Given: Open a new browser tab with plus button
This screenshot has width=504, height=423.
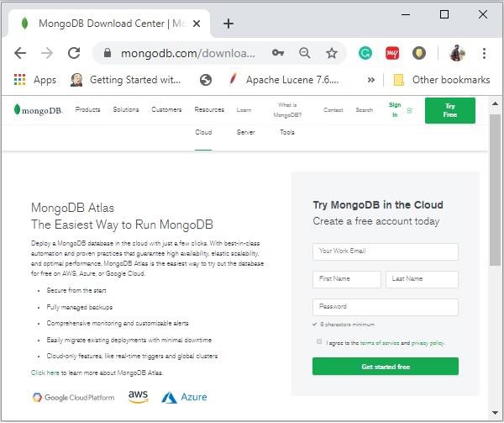Looking at the screenshot, I should 228,24.
